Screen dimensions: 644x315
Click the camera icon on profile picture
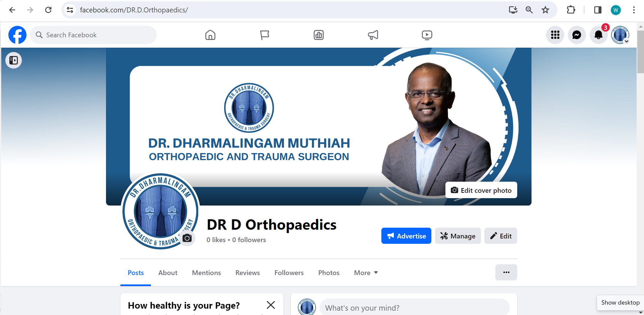coord(187,238)
